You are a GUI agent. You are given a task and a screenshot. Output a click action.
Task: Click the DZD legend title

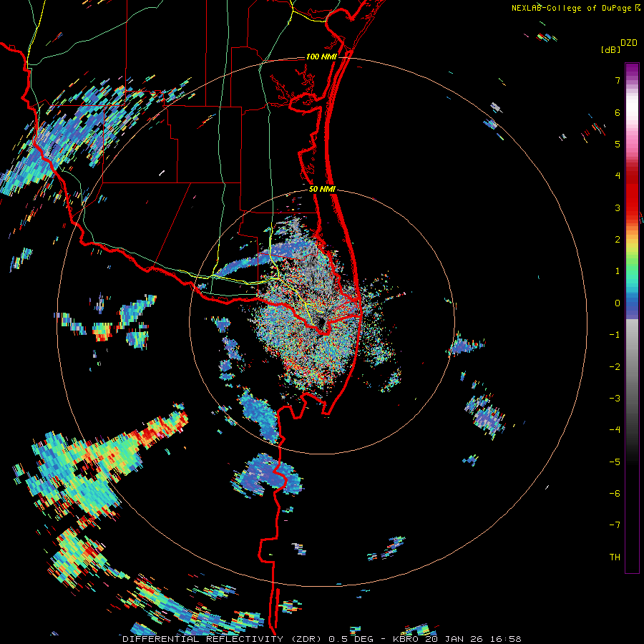(x=629, y=42)
